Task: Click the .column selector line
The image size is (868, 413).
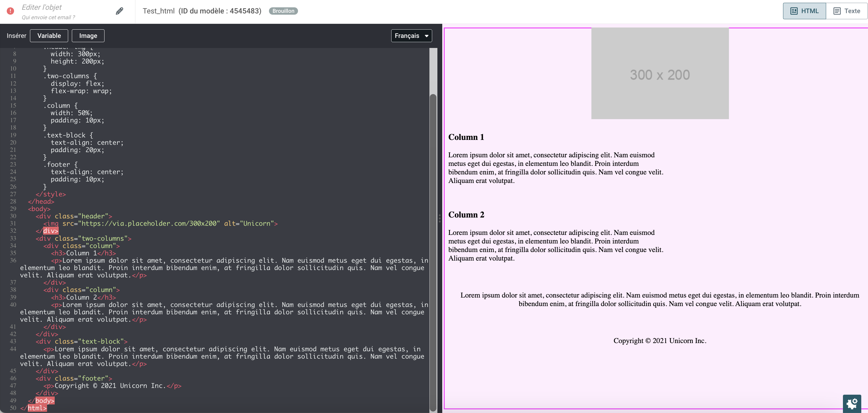Action: point(60,106)
